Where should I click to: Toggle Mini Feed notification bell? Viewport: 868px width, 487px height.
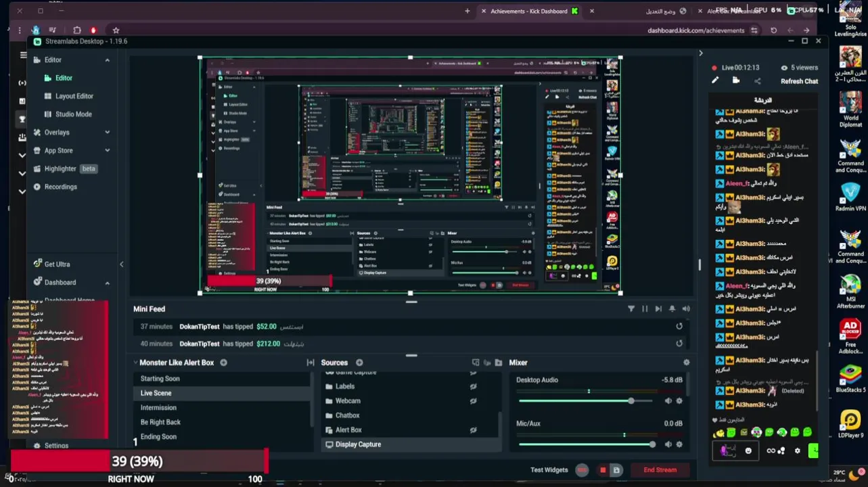[672, 309]
